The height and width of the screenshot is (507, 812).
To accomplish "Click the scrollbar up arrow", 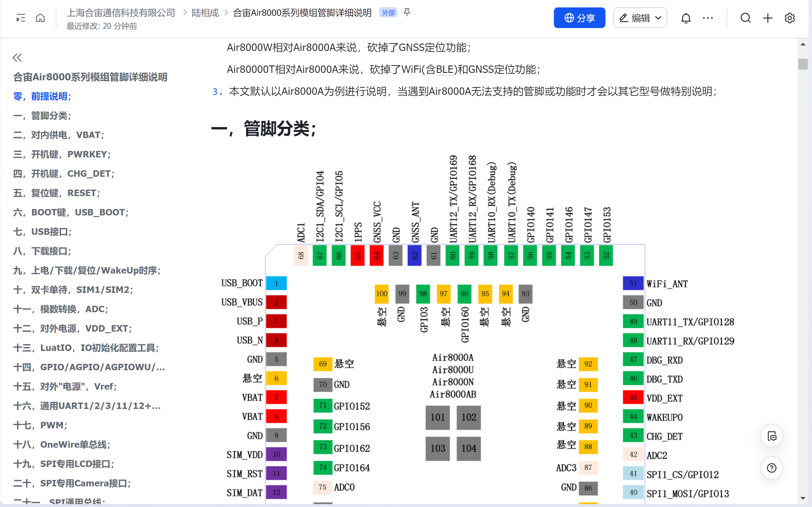I will pos(803,45).
